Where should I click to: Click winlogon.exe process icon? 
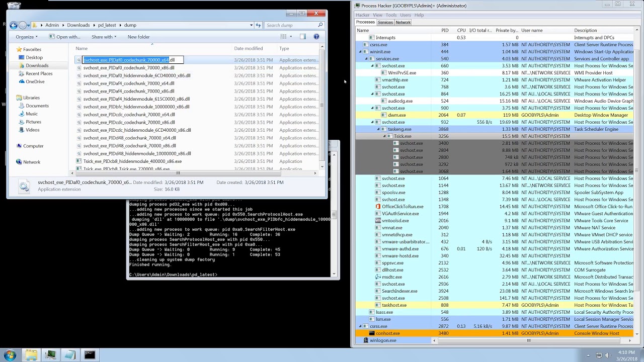coord(366,340)
